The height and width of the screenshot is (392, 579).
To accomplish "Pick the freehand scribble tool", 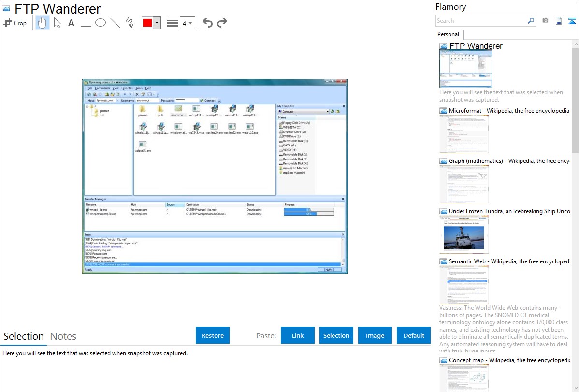I will (x=130, y=23).
